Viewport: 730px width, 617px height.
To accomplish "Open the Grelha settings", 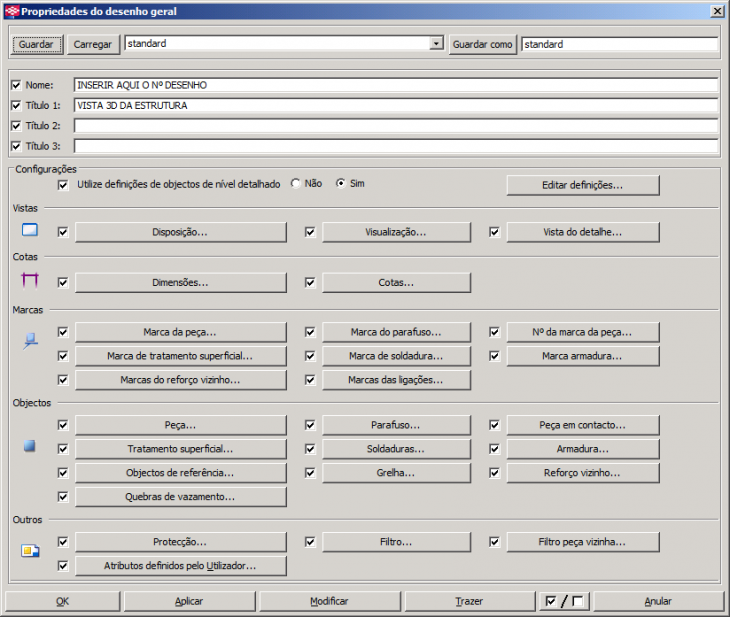I will point(396,473).
